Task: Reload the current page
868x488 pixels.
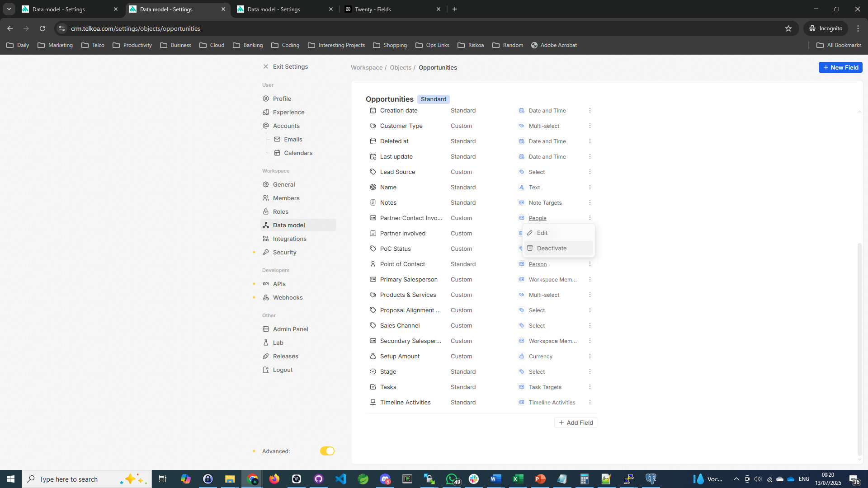Action: point(42,28)
